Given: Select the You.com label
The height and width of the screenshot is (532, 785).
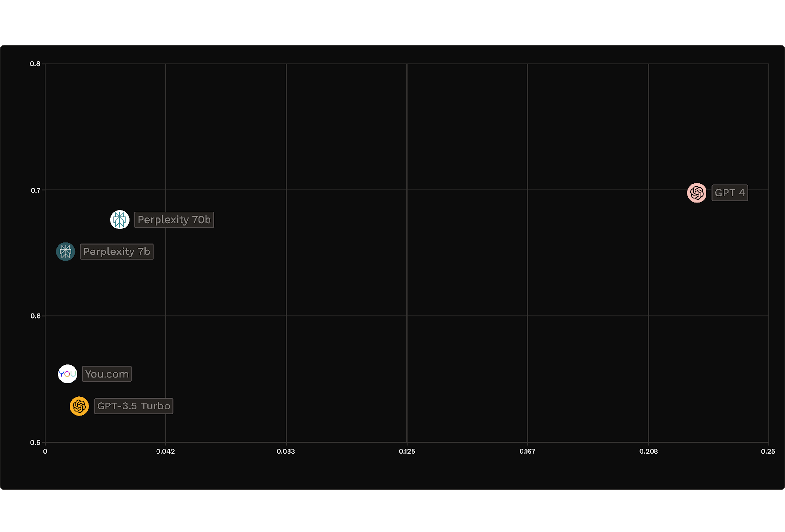Looking at the screenshot, I should pyautogui.click(x=107, y=374).
